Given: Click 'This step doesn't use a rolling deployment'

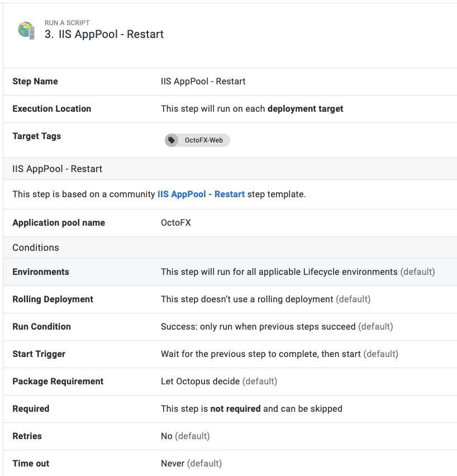Looking at the screenshot, I should pyautogui.click(x=247, y=299).
